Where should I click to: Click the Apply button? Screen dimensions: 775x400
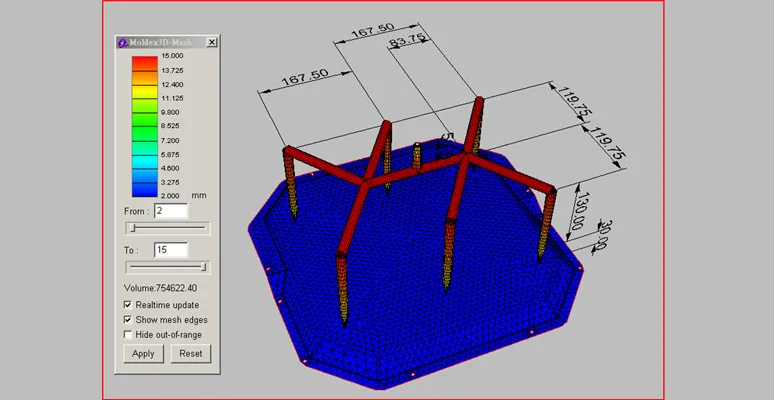[143, 354]
